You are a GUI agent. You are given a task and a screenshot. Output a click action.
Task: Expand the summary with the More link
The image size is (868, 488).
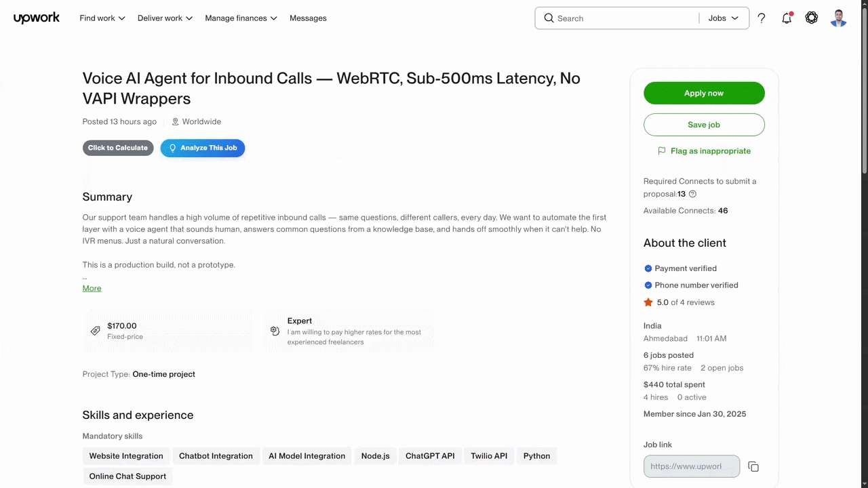(x=92, y=288)
